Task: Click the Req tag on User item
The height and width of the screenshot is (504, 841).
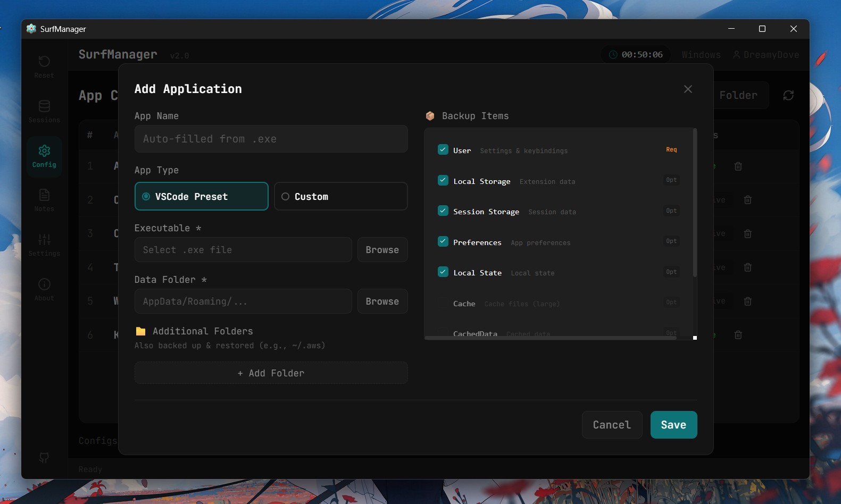Action: [x=671, y=149]
